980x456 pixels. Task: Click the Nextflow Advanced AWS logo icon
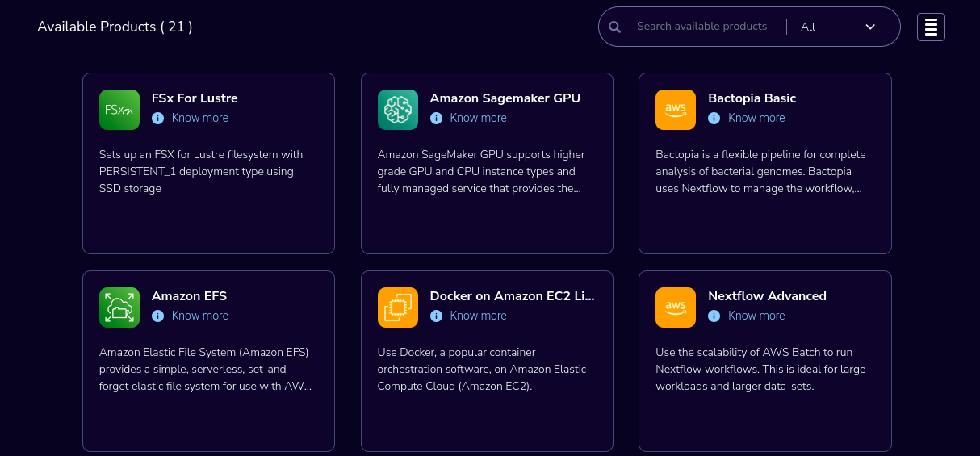click(x=676, y=307)
